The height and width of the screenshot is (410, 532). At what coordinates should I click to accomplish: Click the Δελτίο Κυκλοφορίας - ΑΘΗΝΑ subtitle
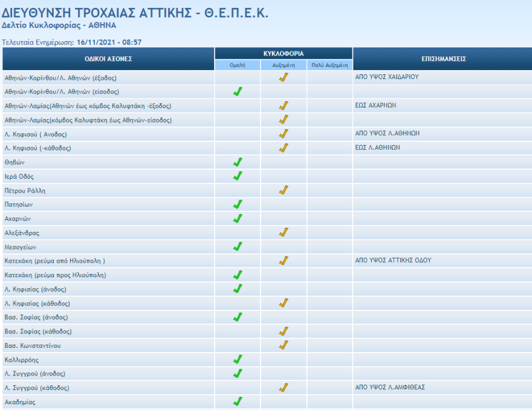tap(59, 26)
